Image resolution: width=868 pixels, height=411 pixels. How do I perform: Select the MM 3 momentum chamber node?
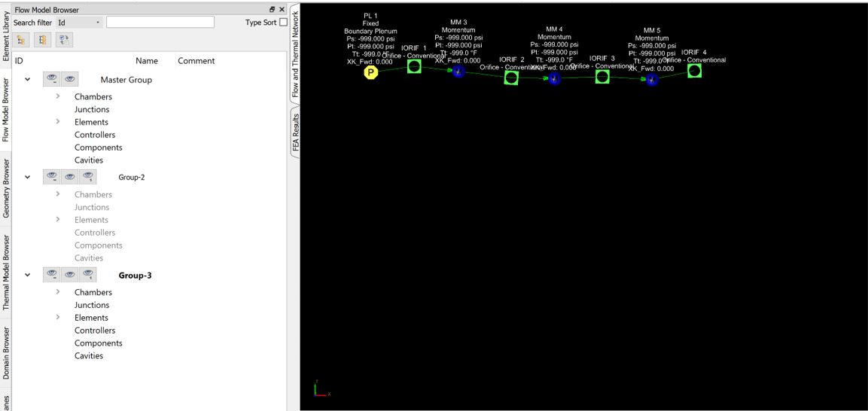pyautogui.click(x=457, y=72)
